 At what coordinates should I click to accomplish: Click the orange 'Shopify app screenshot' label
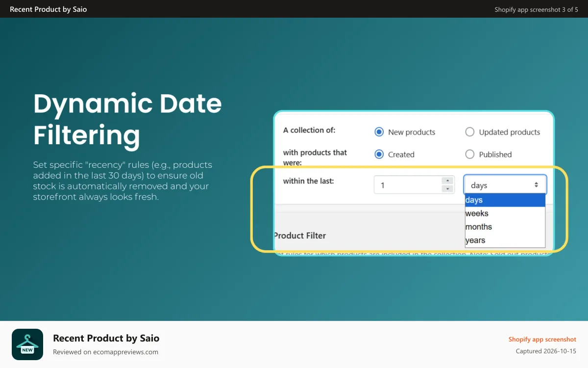click(x=542, y=340)
